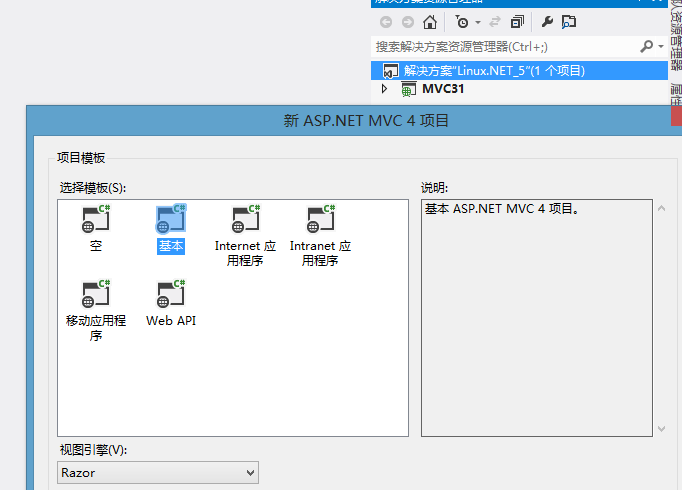Click the Home icon in Solution Explorer
This screenshot has height=490, width=682.
(430, 22)
